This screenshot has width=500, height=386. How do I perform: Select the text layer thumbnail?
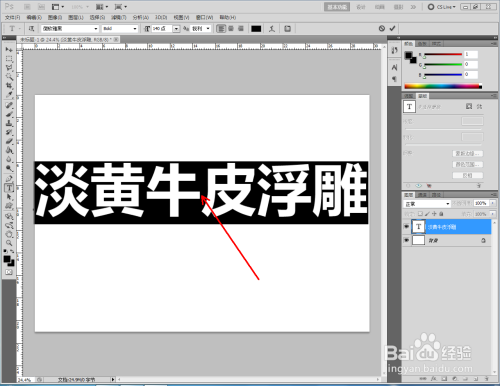pyautogui.click(x=418, y=227)
